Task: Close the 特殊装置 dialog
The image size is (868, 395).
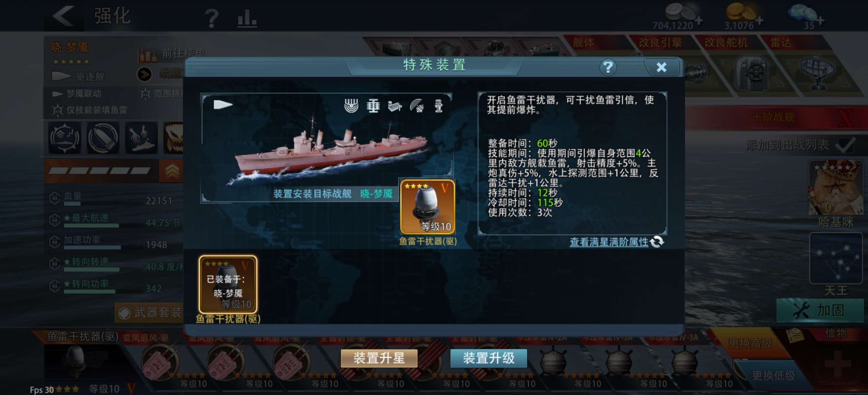Action: tap(662, 67)
